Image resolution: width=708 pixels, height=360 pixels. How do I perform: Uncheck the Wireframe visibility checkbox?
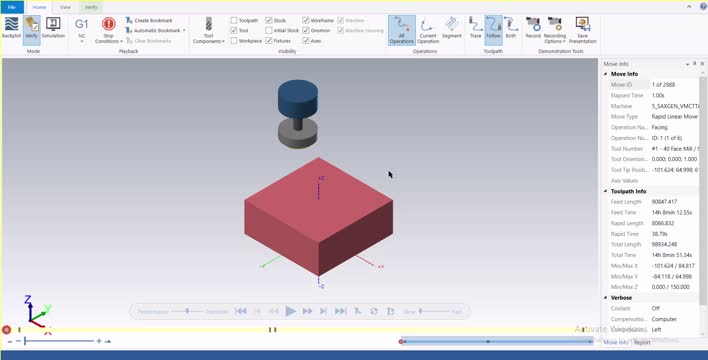coord(306,20)
